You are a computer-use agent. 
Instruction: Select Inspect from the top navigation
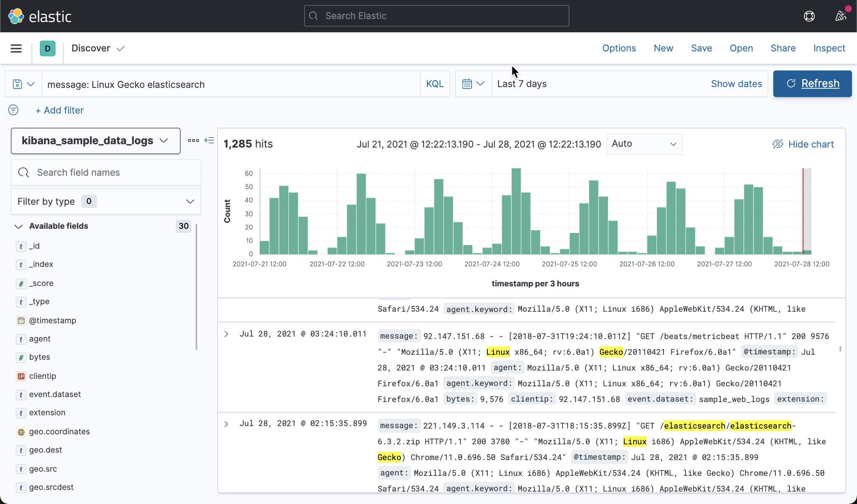point(829,48)
